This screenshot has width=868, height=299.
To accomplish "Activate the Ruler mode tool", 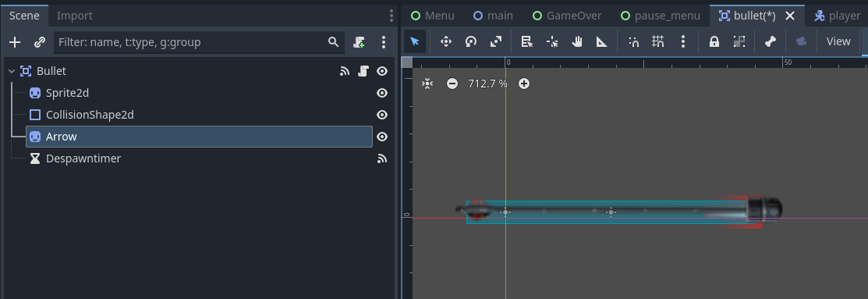I will [x=602, y=41].
